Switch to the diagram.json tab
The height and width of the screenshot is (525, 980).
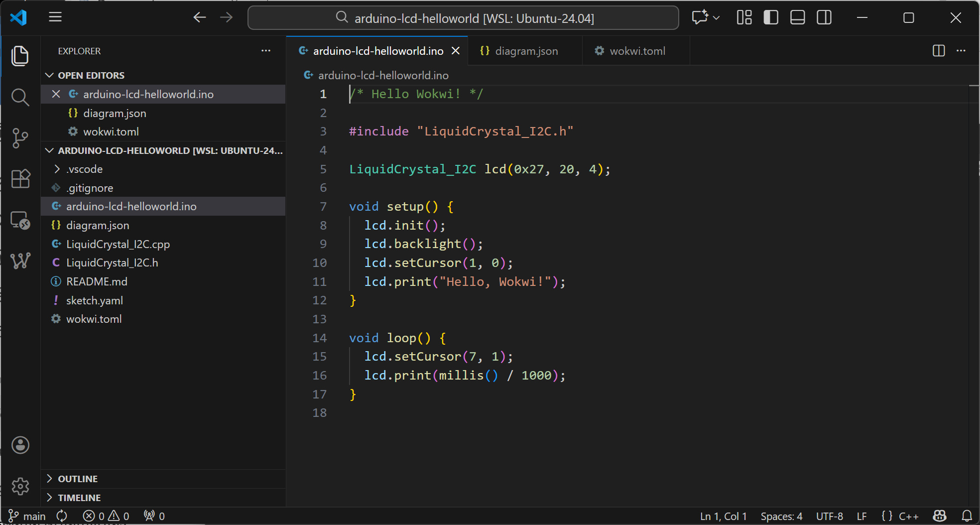pyautogui.click(x=526, y=51)
